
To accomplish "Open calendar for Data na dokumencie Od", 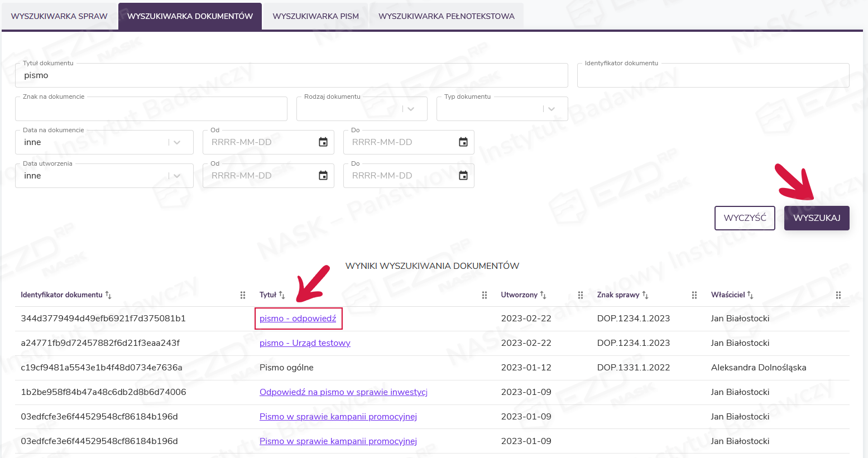I will 323,142.
